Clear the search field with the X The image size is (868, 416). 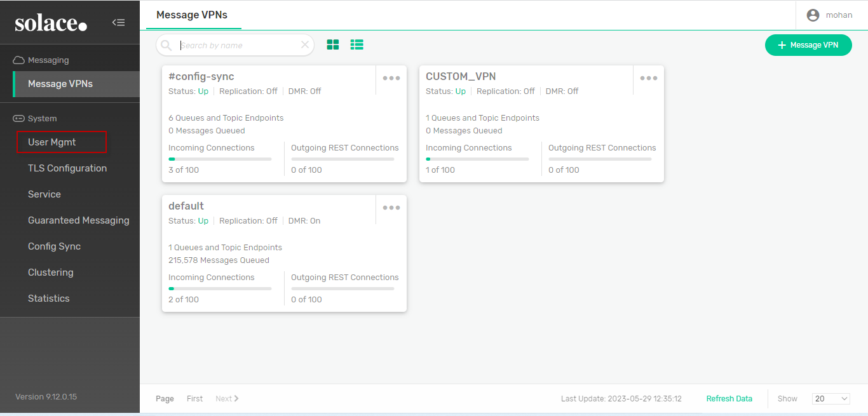305,45
